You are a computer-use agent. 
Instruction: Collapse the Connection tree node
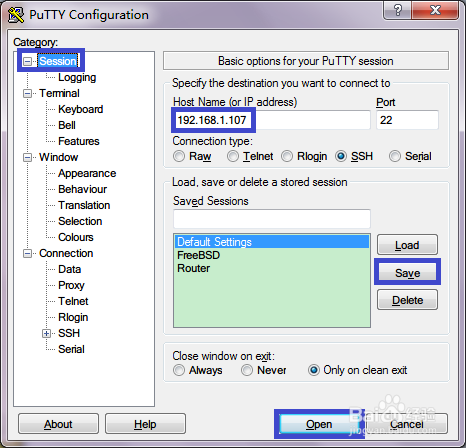tap(27, 253)
